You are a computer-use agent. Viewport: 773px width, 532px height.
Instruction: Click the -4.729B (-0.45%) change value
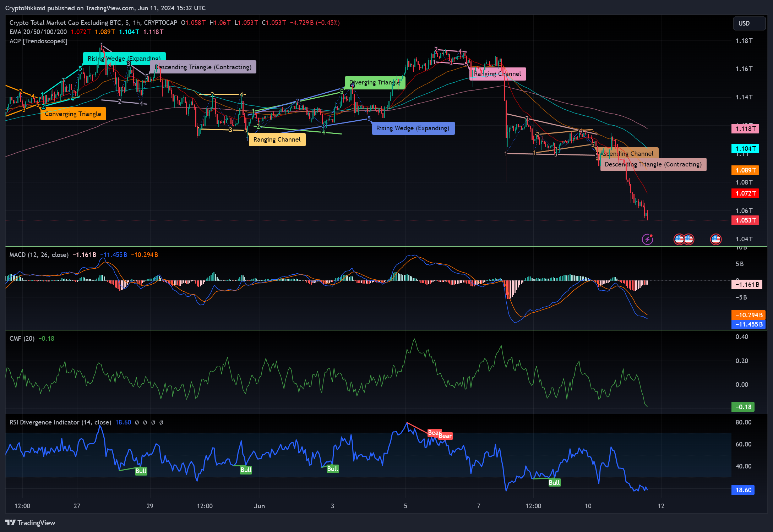pyautogui.click(x=315, y=23)
